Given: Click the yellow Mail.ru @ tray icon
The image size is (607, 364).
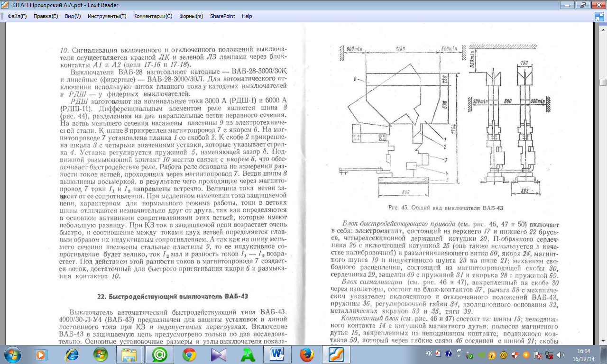Looking at the screenshot, I should (x=504, y=355).
